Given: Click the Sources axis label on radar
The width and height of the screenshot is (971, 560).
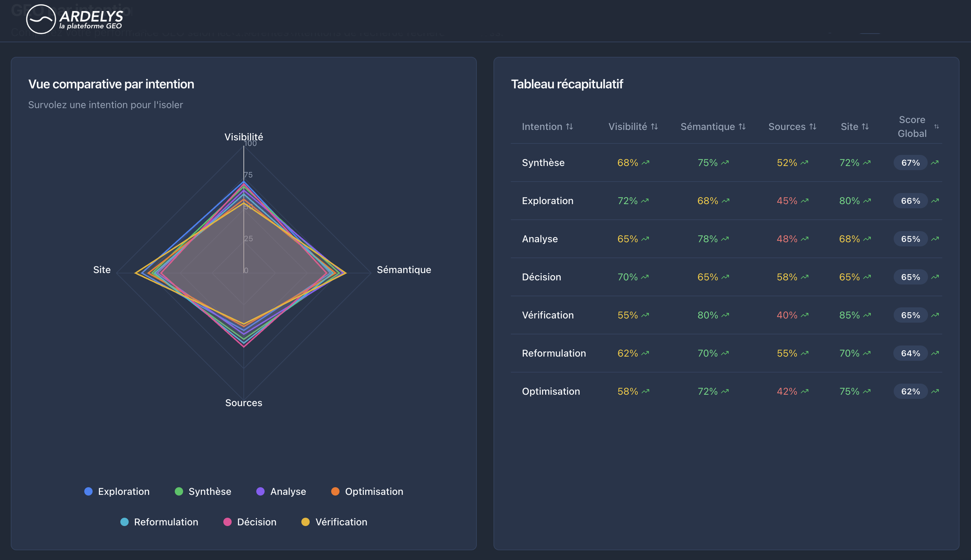Looking at the screenshot, I should click(x=243, y=403).
